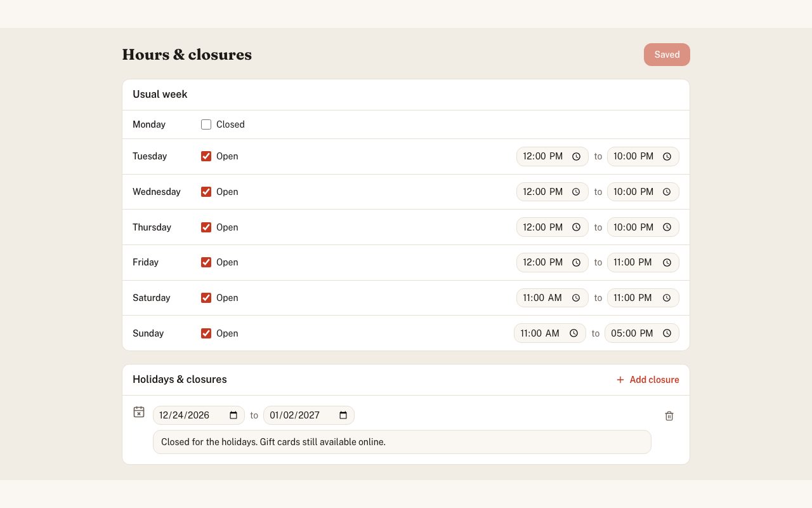Click clock icon in Friday closing time

point(667,262)
